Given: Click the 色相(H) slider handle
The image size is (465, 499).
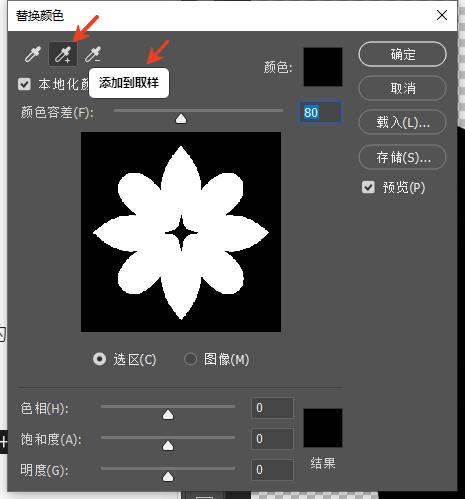Looking at the screenshot, I should click(168, 415).
